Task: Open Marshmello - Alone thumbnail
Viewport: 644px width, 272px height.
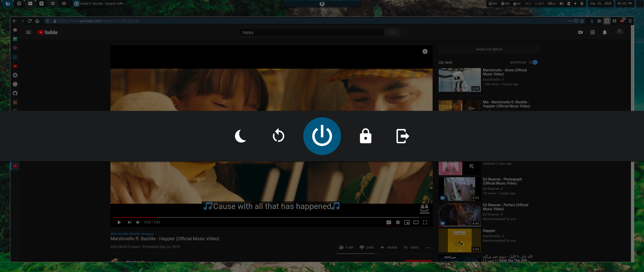Action: coord(460,80)
